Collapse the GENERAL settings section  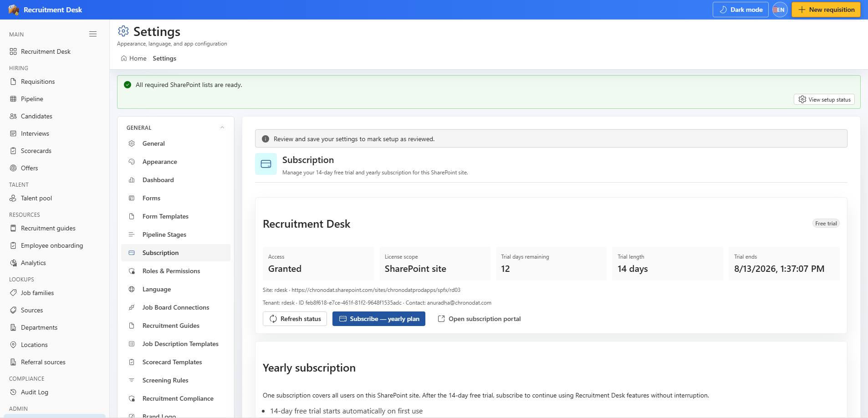click(222, 127)
